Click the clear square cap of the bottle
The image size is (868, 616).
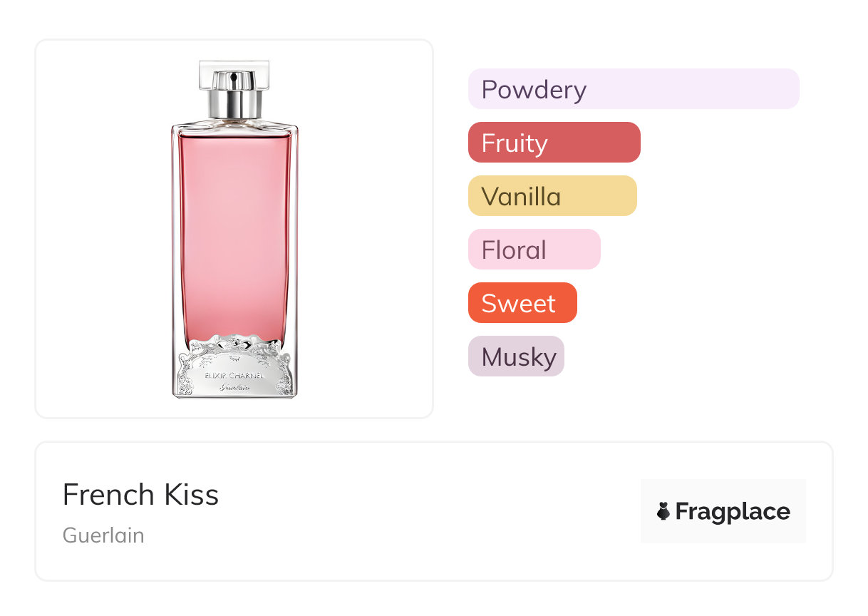click(234, 73)
